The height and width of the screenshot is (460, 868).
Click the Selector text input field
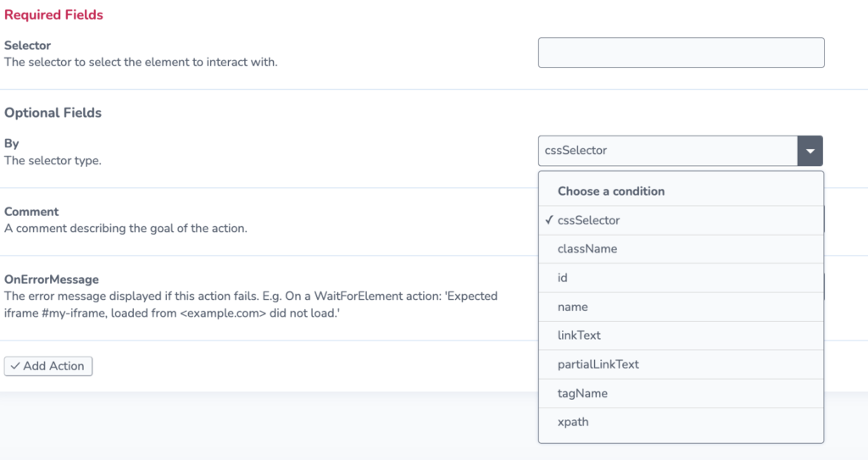[681, 53]
